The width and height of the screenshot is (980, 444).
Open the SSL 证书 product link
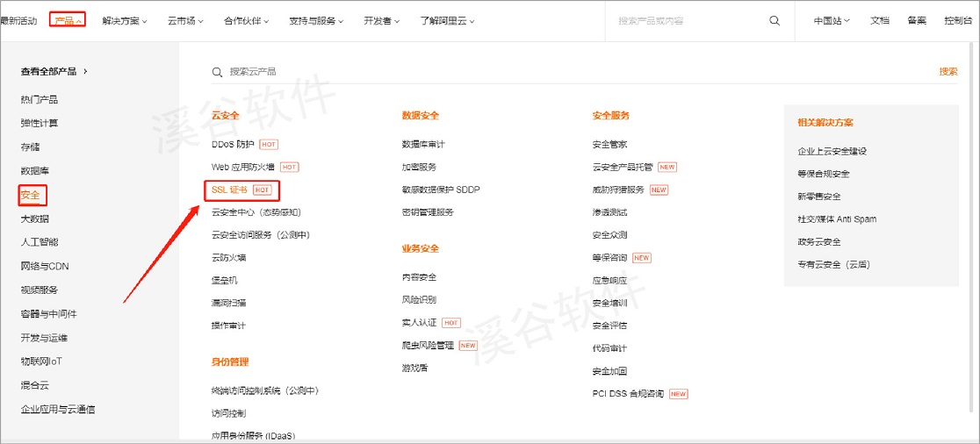click(229, 190)
